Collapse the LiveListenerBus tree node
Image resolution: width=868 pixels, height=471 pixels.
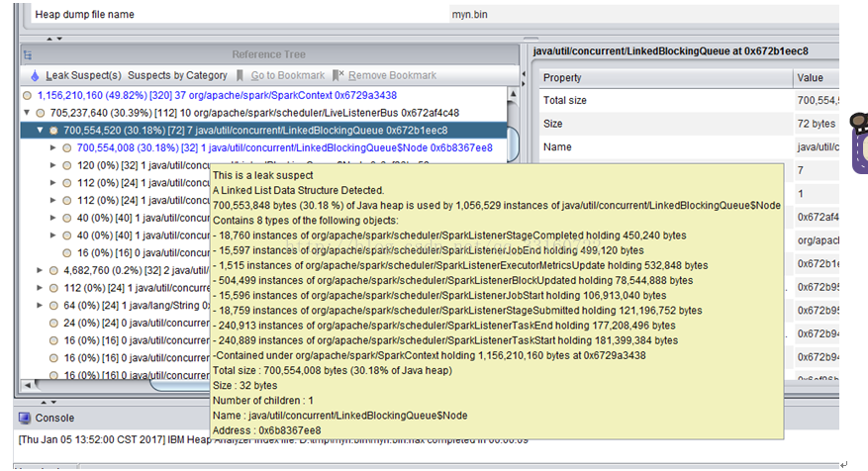[x=27, y=113]
